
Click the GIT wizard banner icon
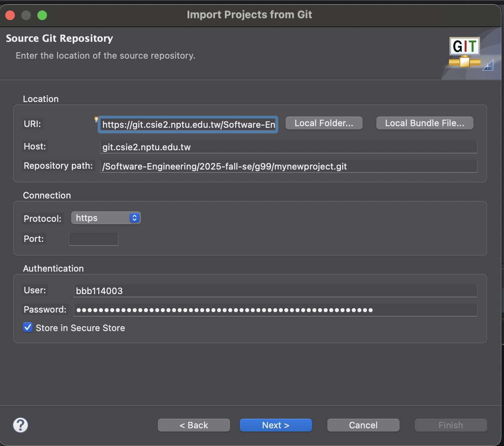[x=465, y=53]
